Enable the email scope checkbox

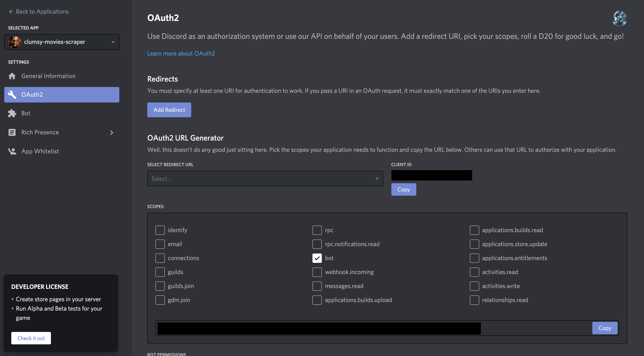pos(160,244)
